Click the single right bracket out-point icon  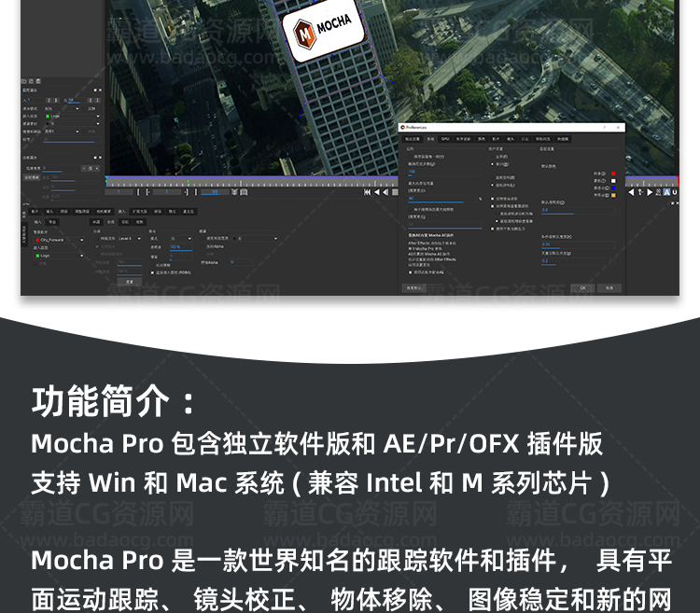(x=196, y=192)
